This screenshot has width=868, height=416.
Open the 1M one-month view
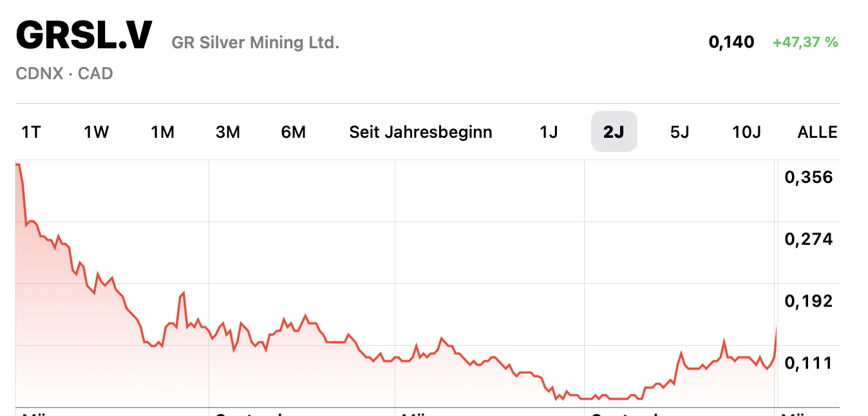pos(162,131)
